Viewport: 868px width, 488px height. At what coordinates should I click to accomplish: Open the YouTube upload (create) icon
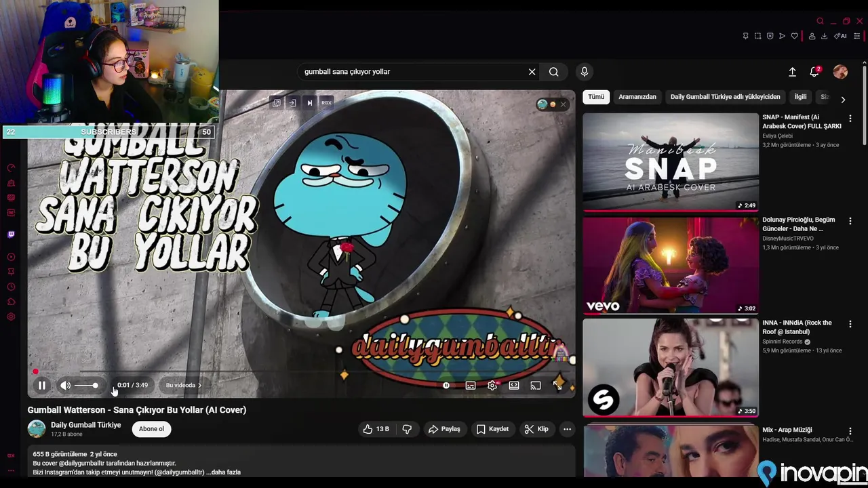coord(792,72)
